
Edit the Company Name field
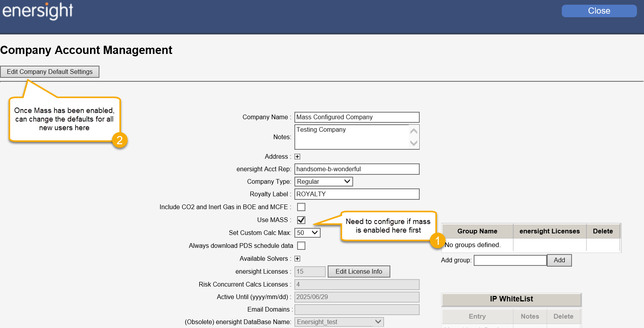pos(357,117)
